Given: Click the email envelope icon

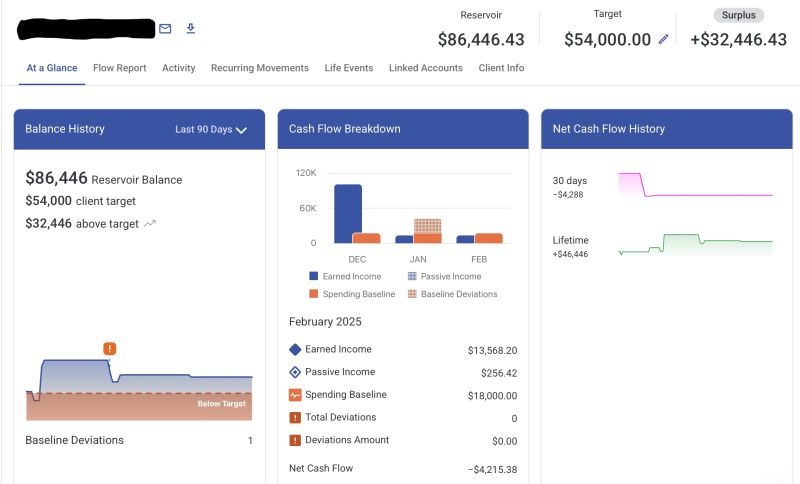Looking at the screenshot, I should pos(165,29).
